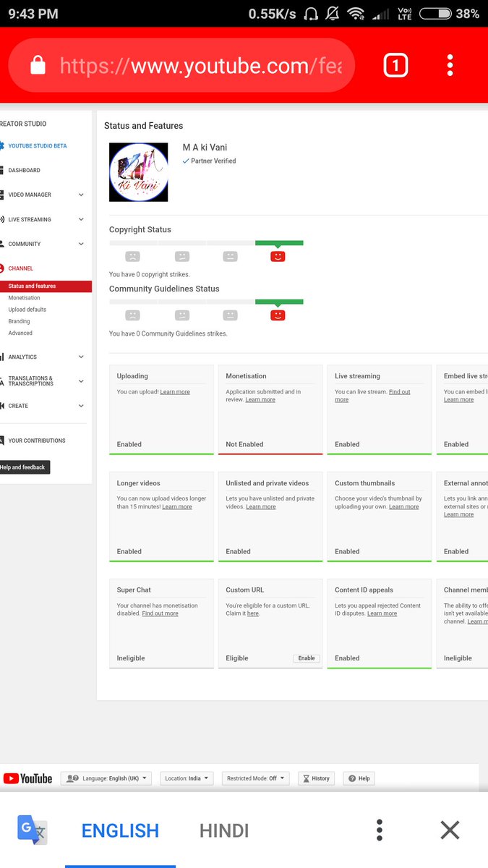Click Learn more under Uploading
The height and width of the screenshot is (868, 488).
[175, 392]
